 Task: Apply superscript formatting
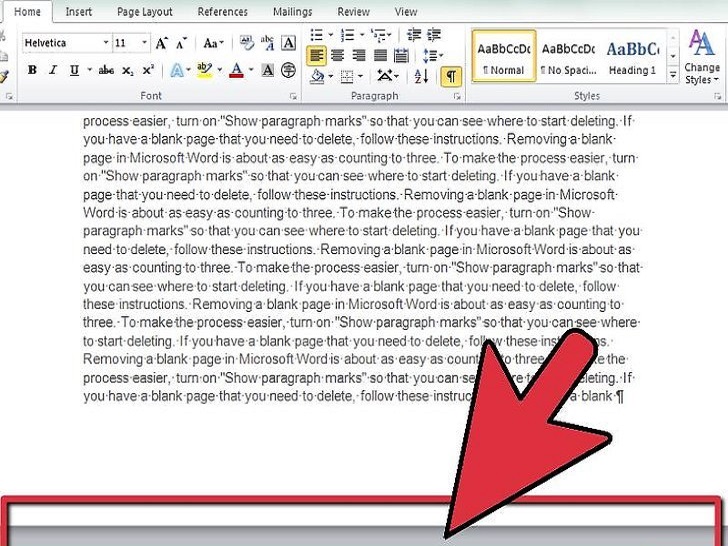pyautogui.click(x=148, y=70)
